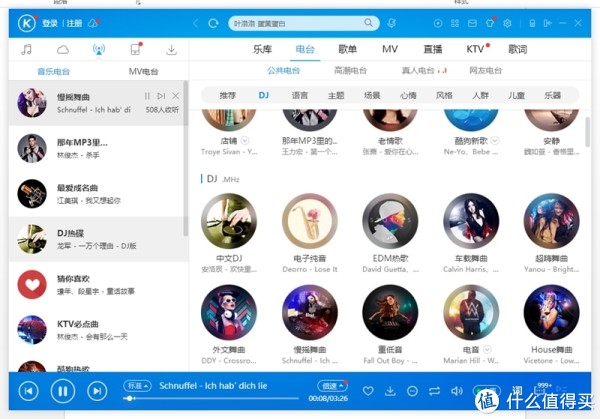Toggle the loop play mode icon
This screenshot has height=419, width=600.
(x=434, y=391)
